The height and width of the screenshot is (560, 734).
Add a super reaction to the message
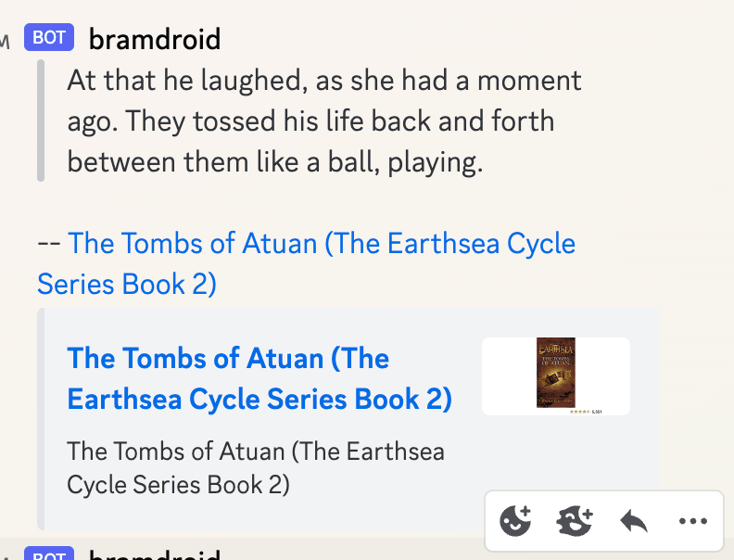tap(575, 521)
